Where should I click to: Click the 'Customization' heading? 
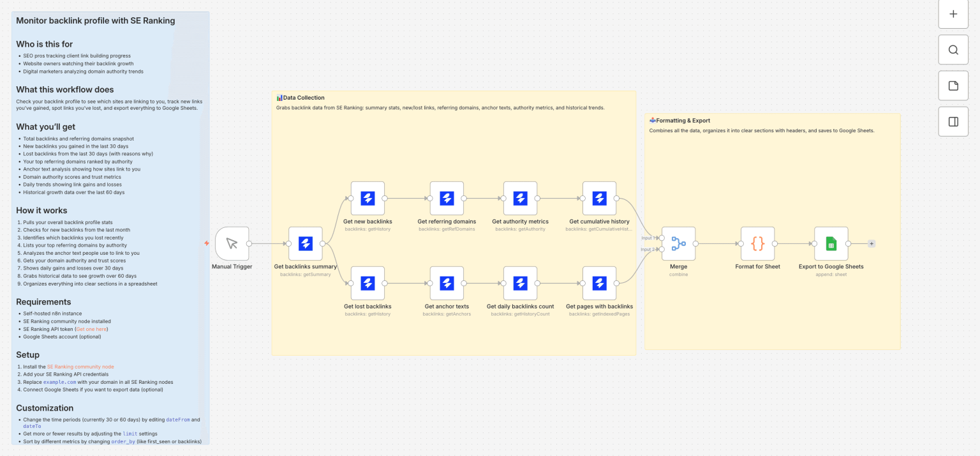45,408
